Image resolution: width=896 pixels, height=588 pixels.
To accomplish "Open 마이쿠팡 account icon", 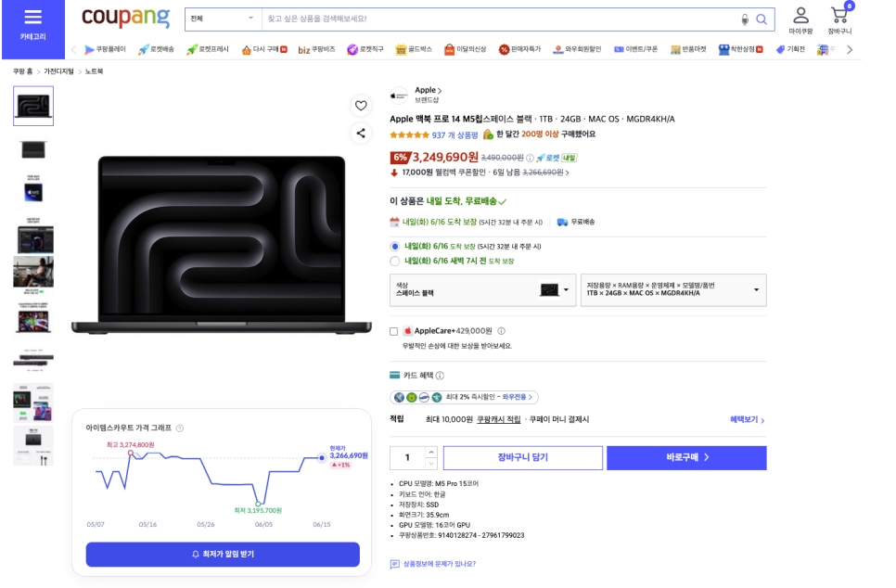I will (x=800, y=20).
